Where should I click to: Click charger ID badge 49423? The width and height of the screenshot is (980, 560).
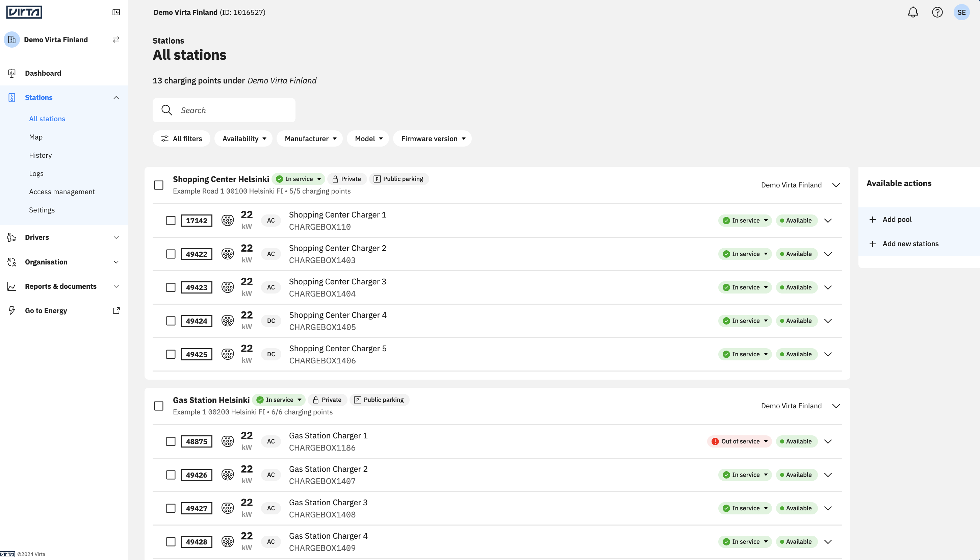tap(197, 288)
